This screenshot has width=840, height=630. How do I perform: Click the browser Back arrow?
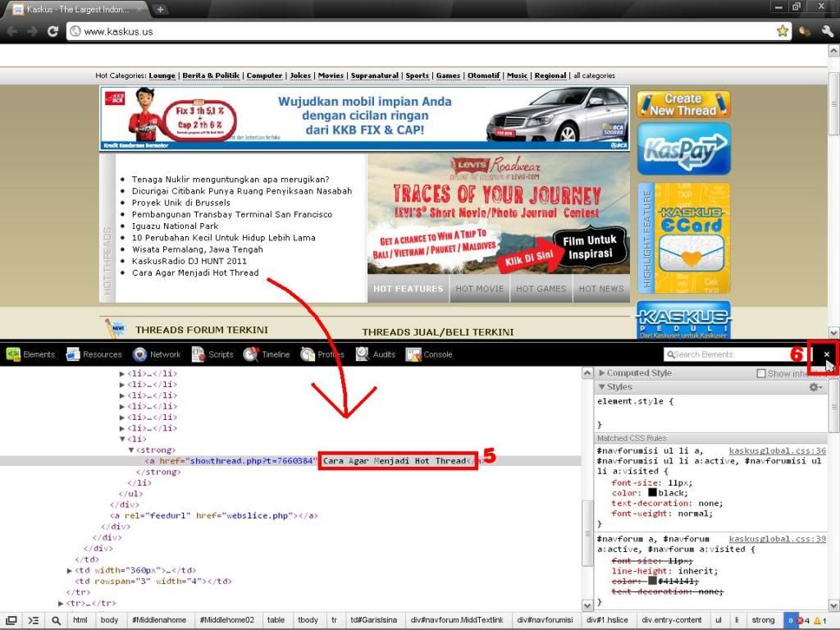(x=11, y=31)
